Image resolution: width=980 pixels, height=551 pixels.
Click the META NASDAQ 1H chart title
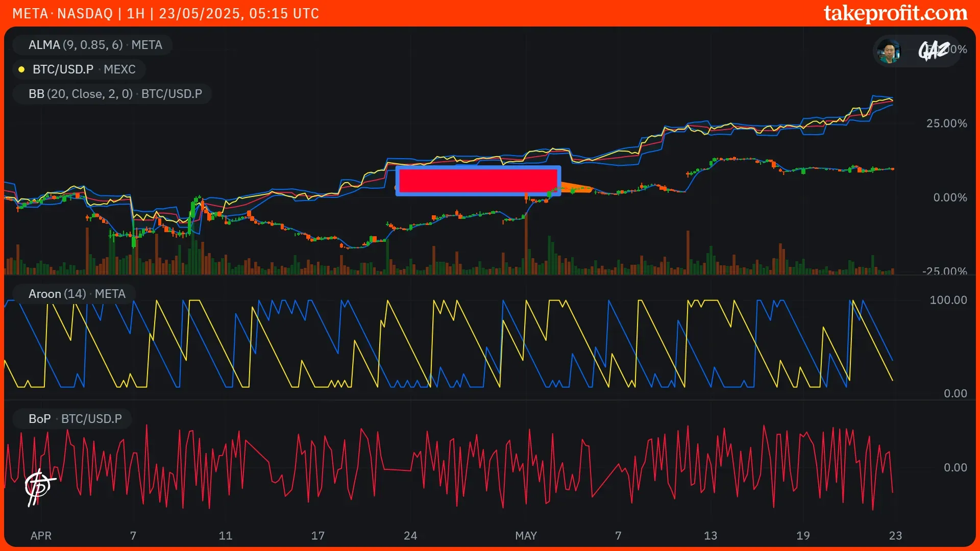165,13
